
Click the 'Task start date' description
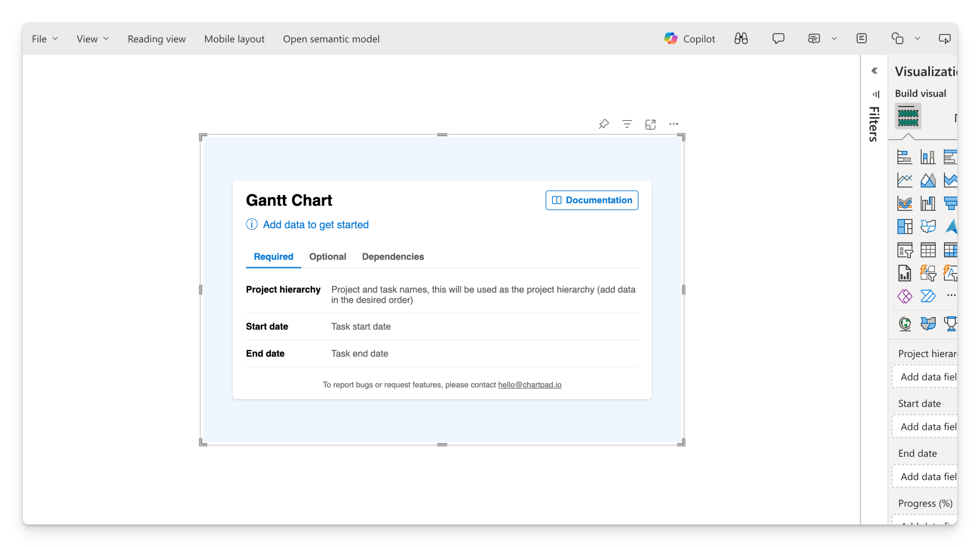(361, 326)
